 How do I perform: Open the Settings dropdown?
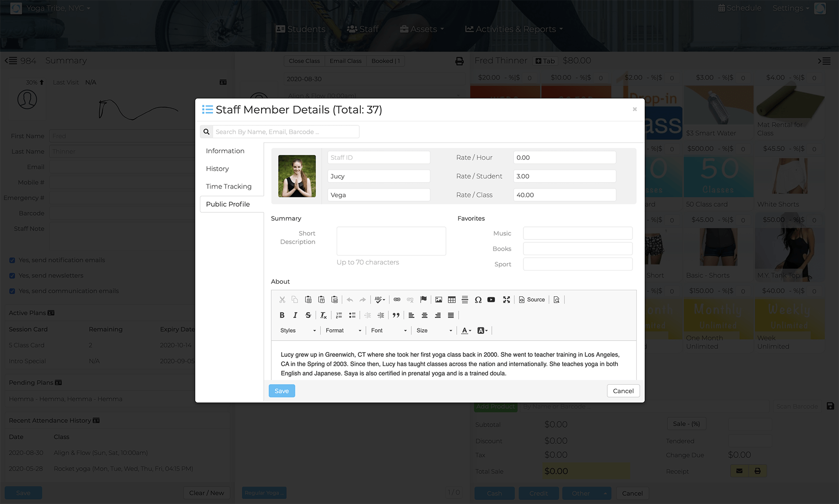point(791,8)
